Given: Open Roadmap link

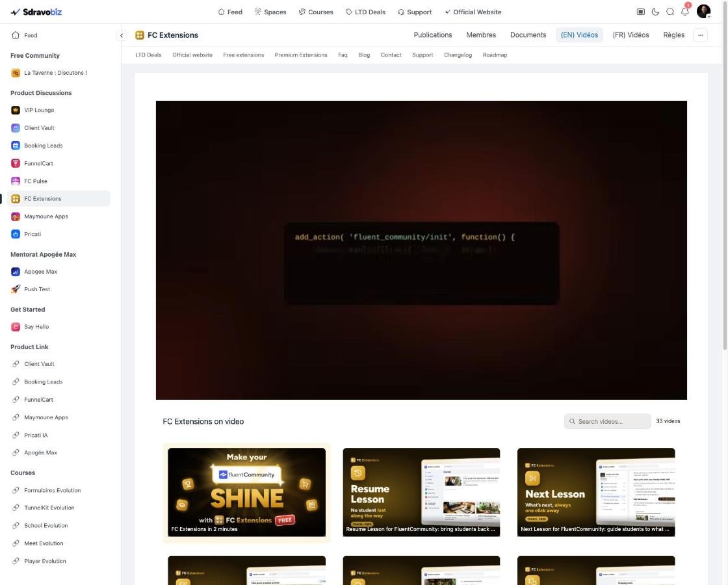Looking at the screenshot, I should (x=495, y=55).
